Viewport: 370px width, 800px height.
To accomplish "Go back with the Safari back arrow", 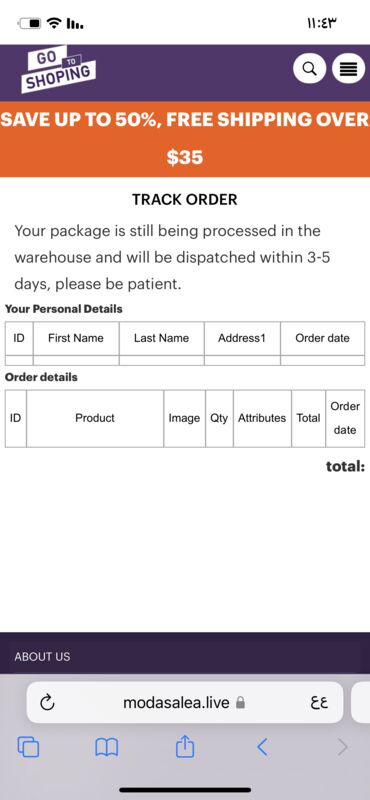I will 262,747.
